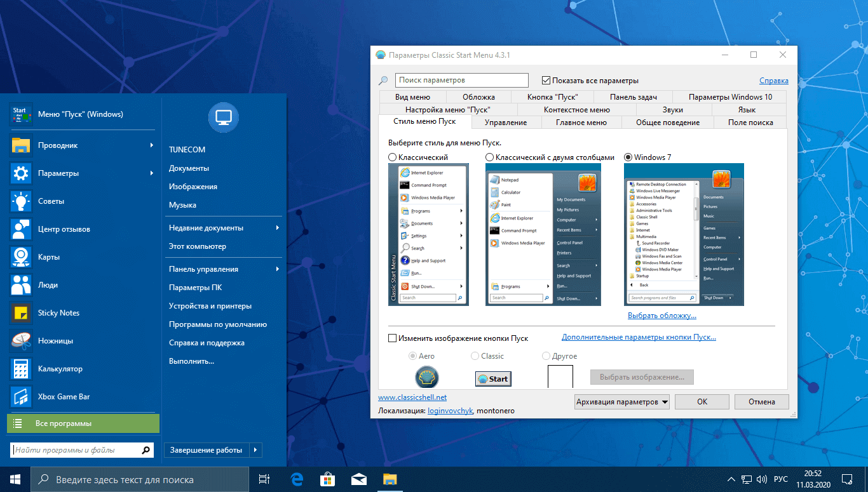868x492 pixels.
Task: Click Выбрать обложку link
Action: (x=662, y=316)
